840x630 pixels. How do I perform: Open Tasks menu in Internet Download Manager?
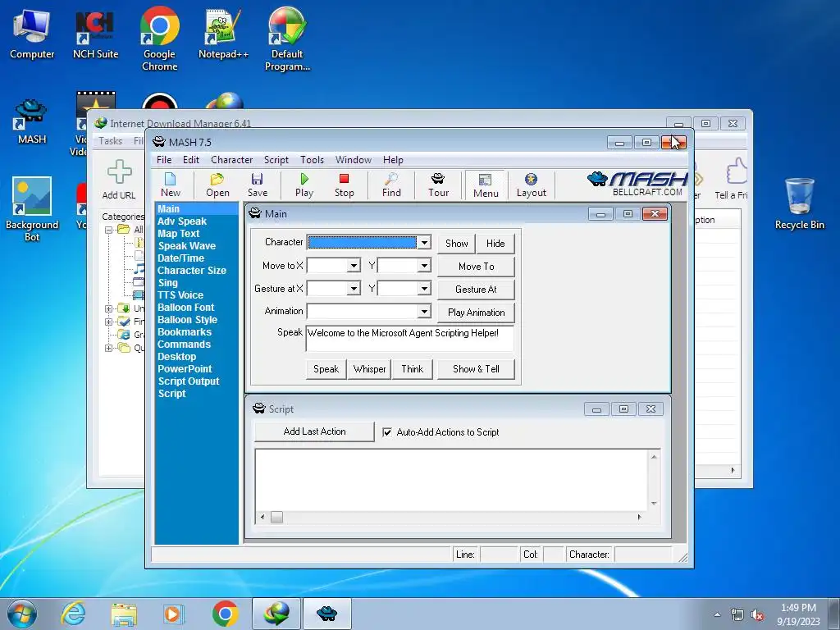(x=111, y=141)
